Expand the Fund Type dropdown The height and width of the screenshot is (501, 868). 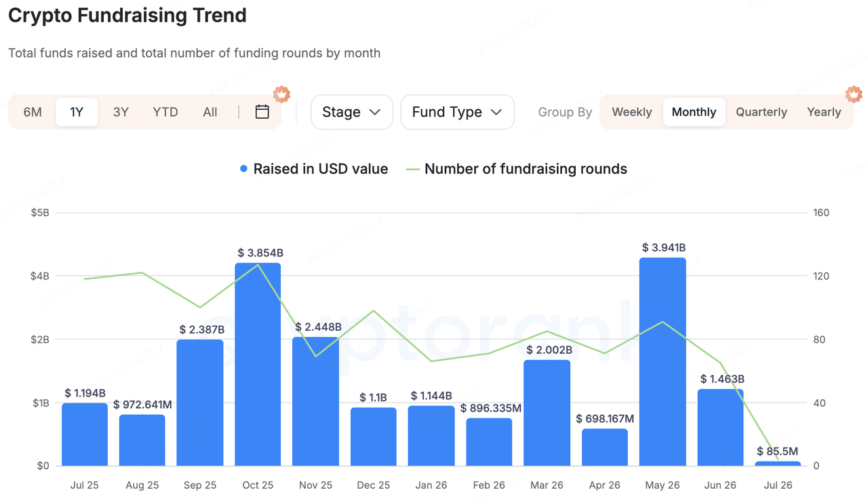(x=458, y=112)
